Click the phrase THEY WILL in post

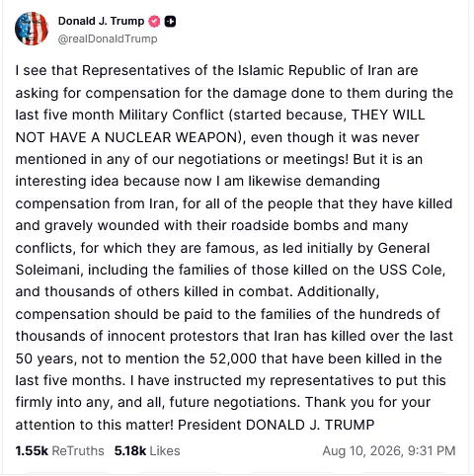point(388,115)
